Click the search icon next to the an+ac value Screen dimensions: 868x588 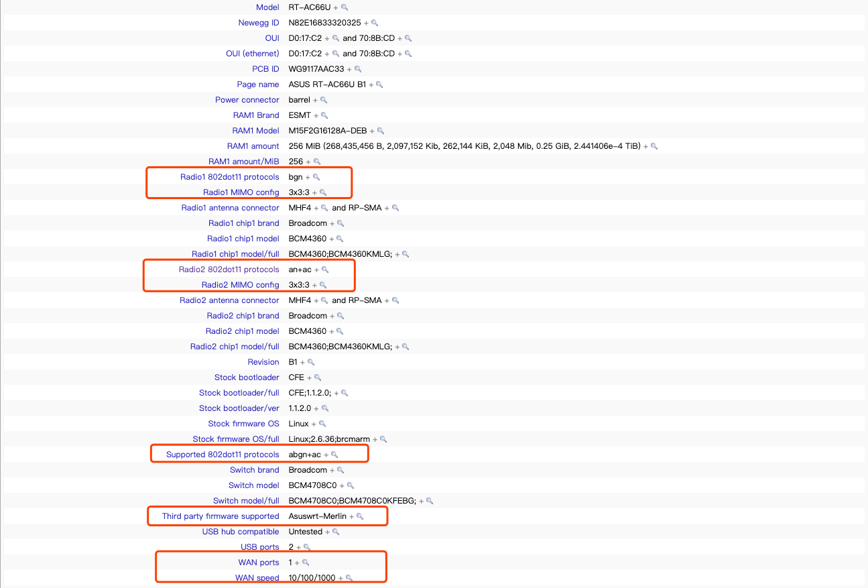pos(325,270)
